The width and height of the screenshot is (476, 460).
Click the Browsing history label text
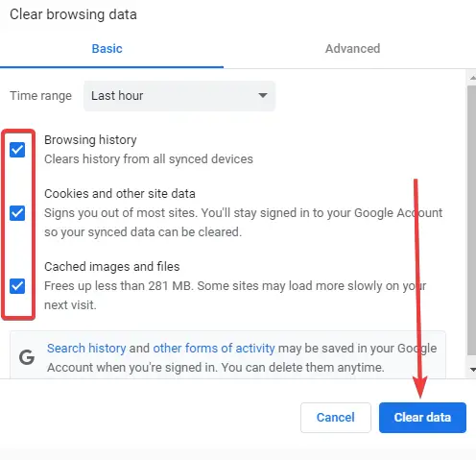(90, 140)
